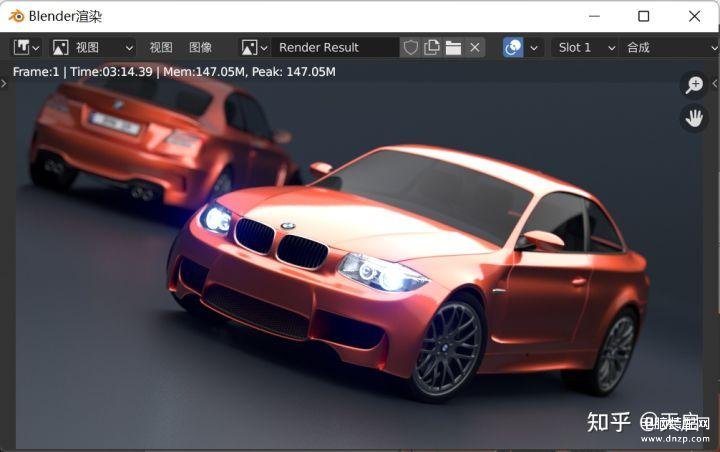
Task: Open the 合成 layer dropdown
Action: tap(669, 47)
